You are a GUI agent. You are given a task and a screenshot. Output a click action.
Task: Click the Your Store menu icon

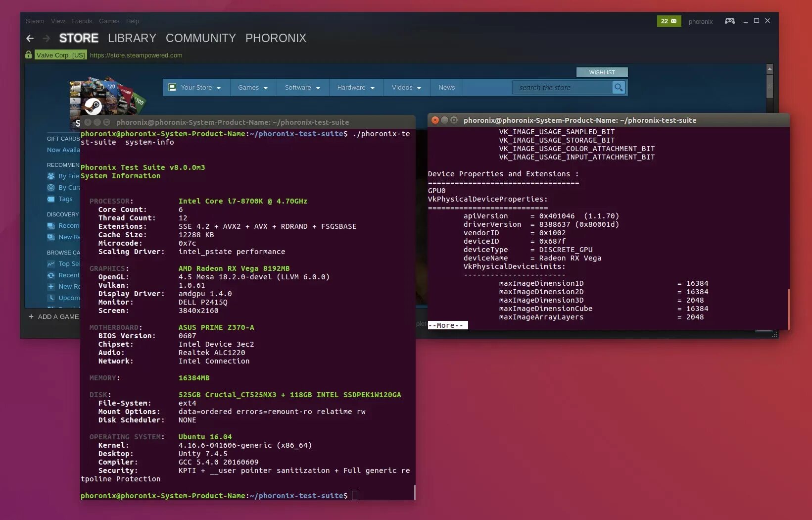click(172, 87)
